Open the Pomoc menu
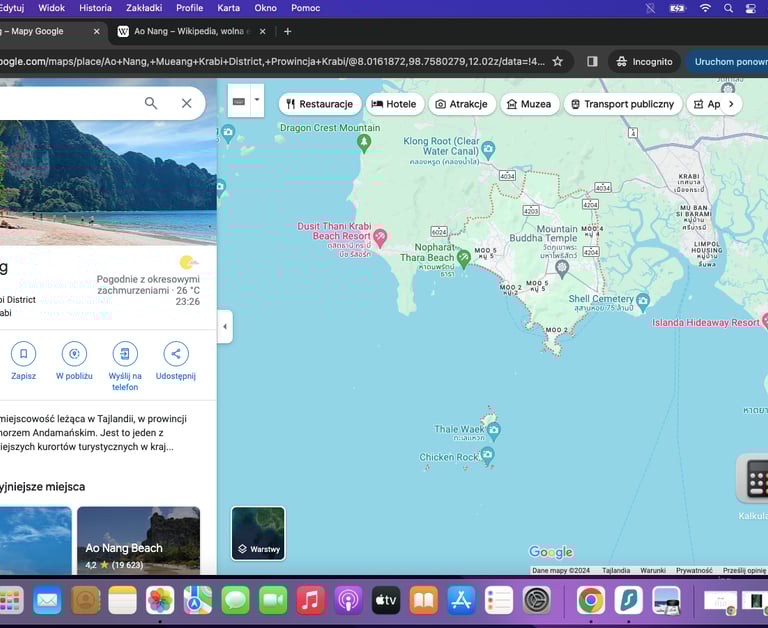The image size is (768, 628). (306, 8)
